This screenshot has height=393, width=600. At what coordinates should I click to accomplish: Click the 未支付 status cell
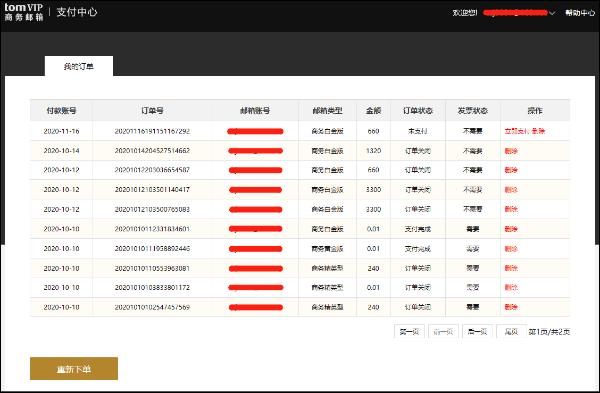417,131
